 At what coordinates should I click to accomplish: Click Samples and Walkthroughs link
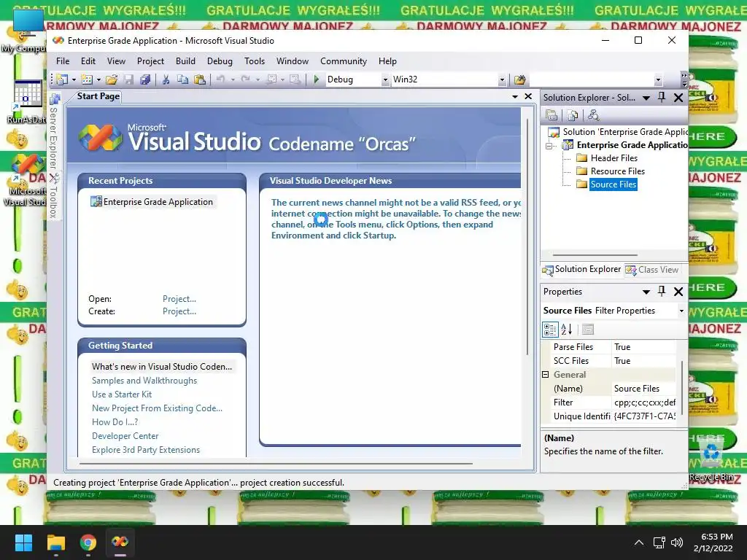point(144,381)
